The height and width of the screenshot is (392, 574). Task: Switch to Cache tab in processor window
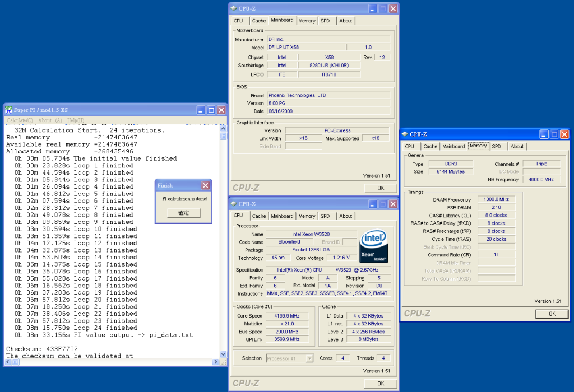click(x=259, y=216)
